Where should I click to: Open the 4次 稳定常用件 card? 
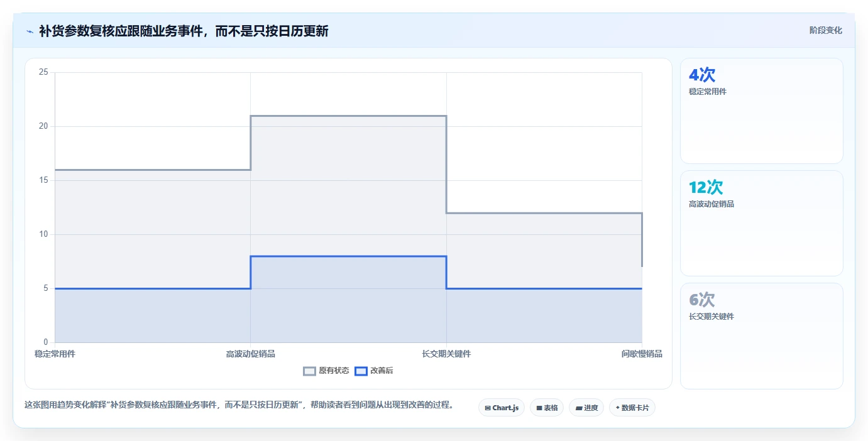(x=762, y=111)
